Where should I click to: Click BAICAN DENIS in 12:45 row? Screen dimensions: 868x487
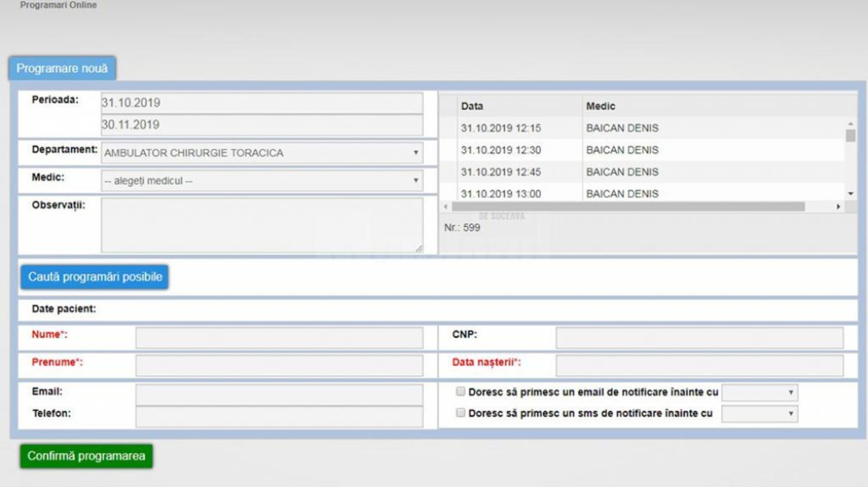coord(622,172)
